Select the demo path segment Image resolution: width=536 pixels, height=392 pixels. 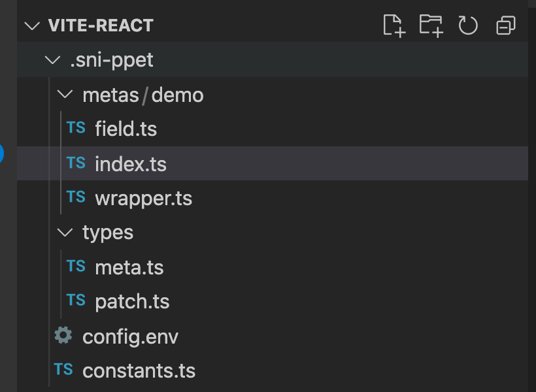(177, 95)
